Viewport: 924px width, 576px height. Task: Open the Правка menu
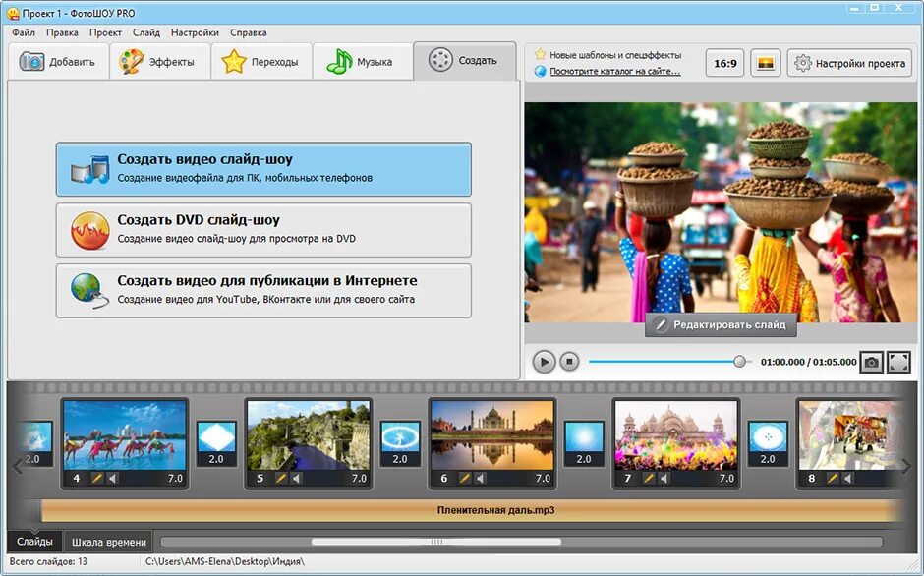click(x=62, y=32)
